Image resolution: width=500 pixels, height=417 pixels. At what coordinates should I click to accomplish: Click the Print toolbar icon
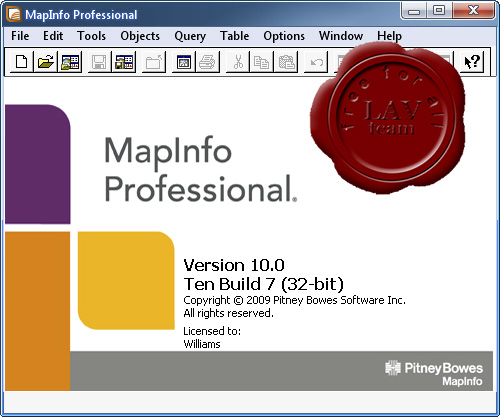point(208,62)
